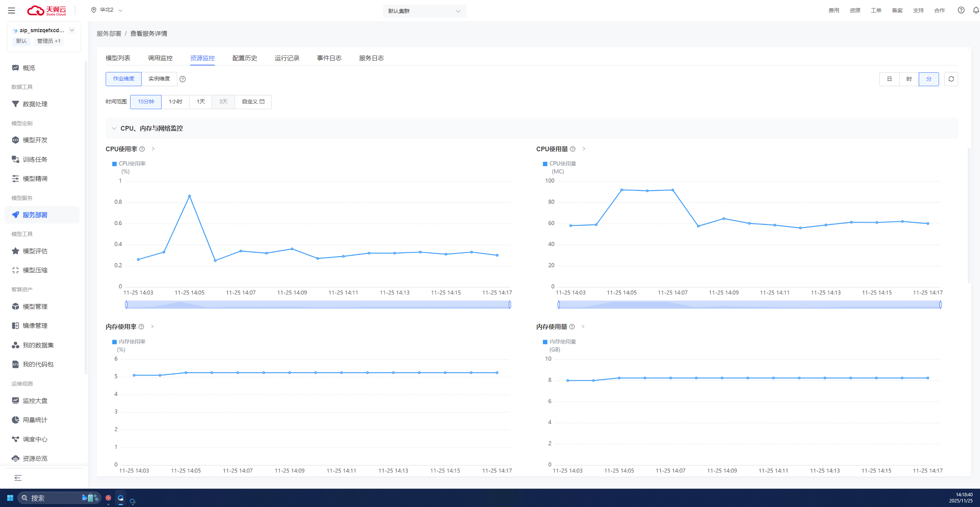
Task: Open the hamburger menu at top left
Action: [11, 10]
